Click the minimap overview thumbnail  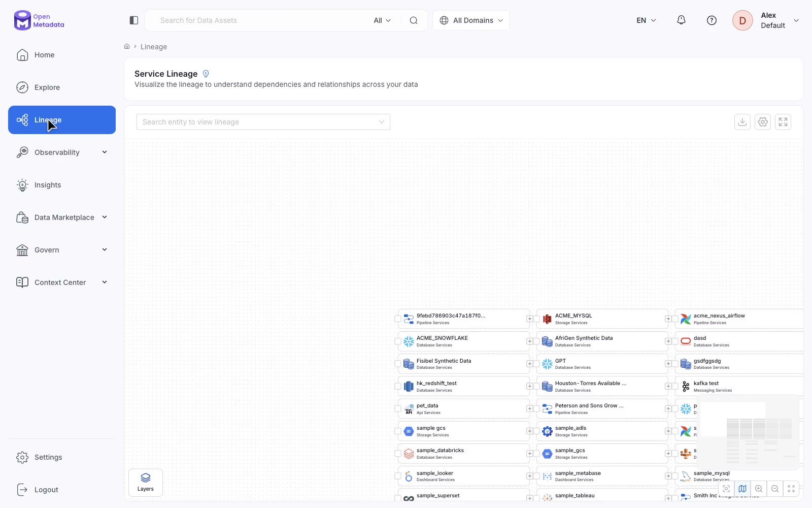tap(749, 433)
